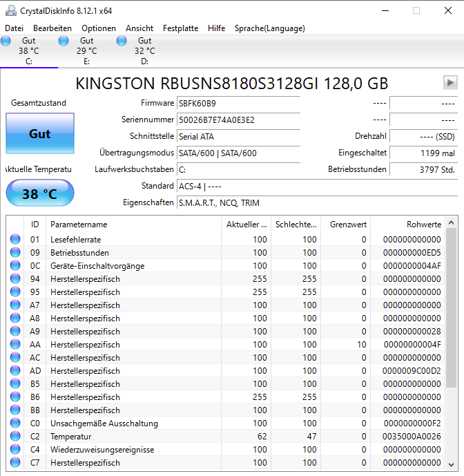Click the Standard field ACS-4
The width and height of the screenshot is (464, 476).
tap(317, 186)
